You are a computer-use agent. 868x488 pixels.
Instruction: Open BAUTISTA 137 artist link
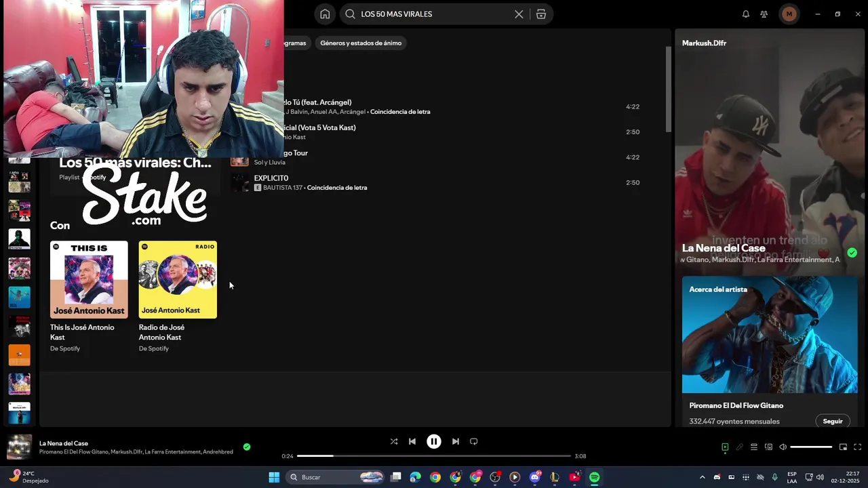coord(283,188)
